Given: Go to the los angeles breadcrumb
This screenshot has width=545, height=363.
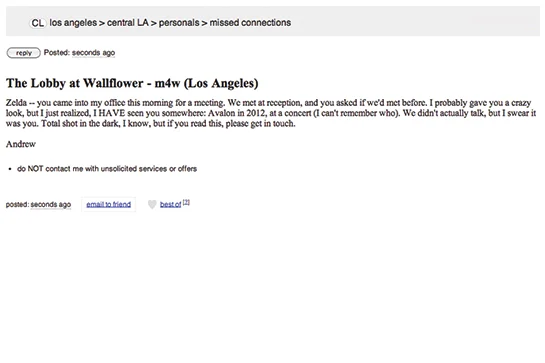Looking at the screenshot, I should pos(73,23).
